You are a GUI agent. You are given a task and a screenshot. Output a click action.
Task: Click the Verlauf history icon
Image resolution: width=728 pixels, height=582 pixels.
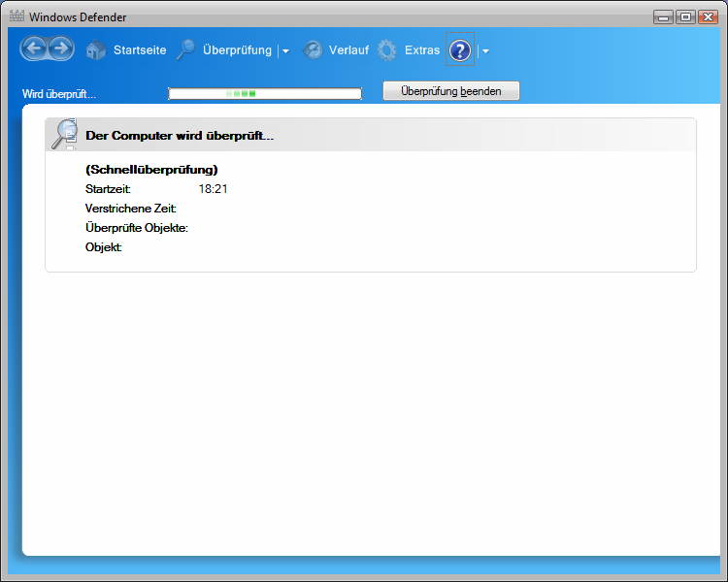click(x=313, y=50)
